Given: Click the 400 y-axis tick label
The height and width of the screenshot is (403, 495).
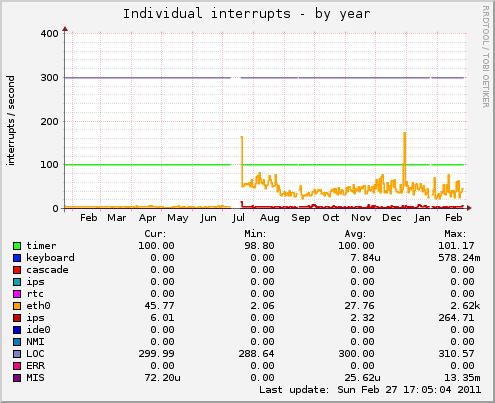Looking at the screenshot, I should coord(50,34).
